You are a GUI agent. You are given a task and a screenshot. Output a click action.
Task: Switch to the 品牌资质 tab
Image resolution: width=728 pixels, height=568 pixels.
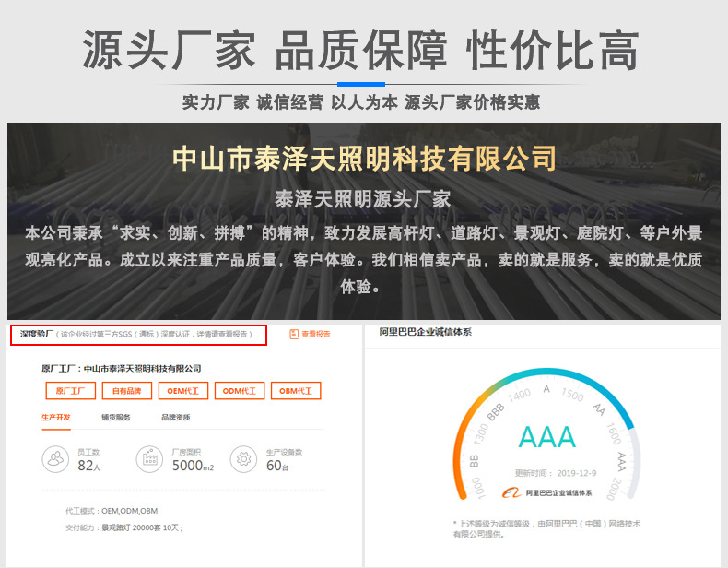(175, 417)
